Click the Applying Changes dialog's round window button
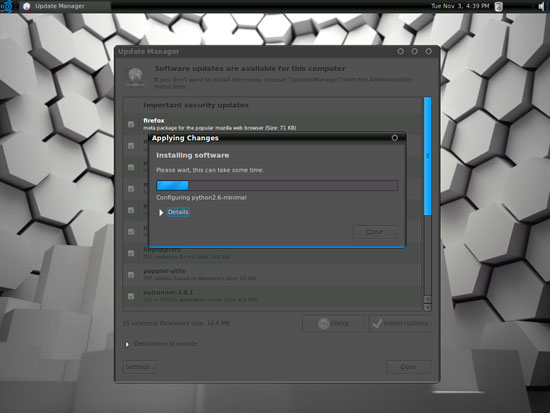This screenshot has height=413, width=550. tap(395, 138)
